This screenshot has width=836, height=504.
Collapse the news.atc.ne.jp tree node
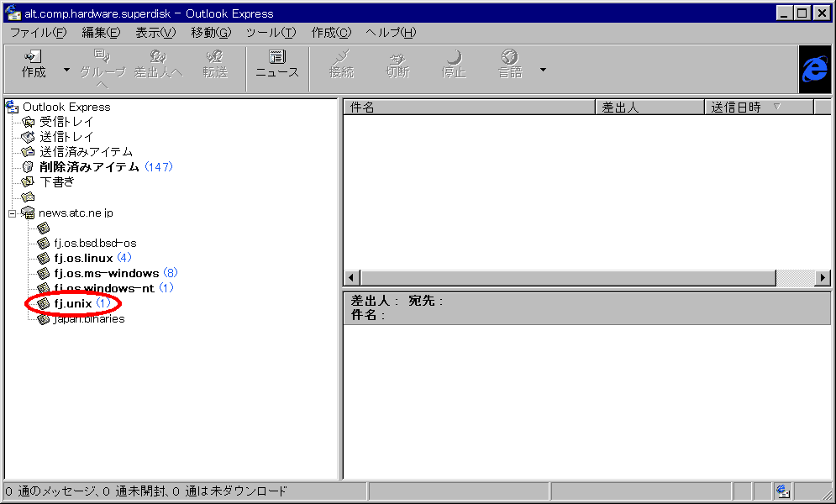(x=13, y=213)
